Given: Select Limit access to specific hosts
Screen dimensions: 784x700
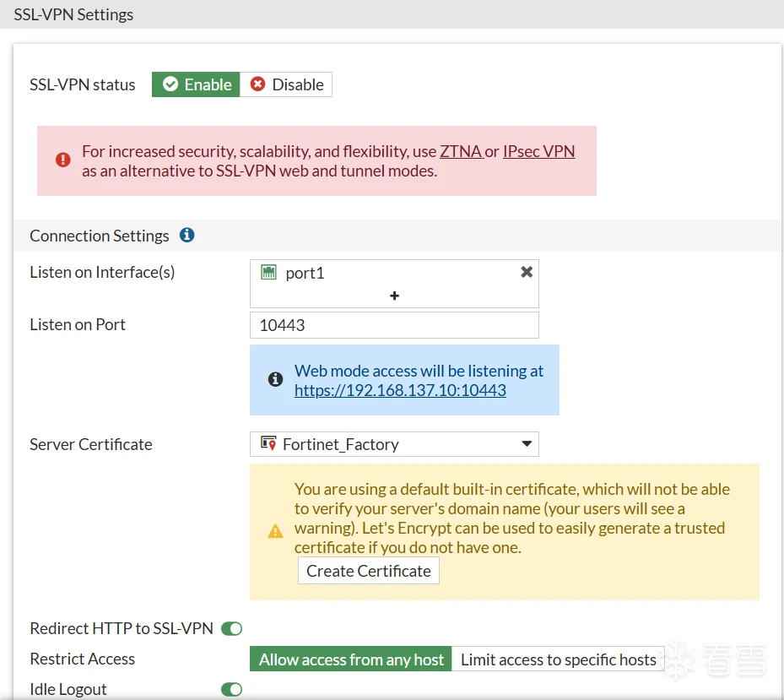Looking at the screenshot, I should pos(558,659).
